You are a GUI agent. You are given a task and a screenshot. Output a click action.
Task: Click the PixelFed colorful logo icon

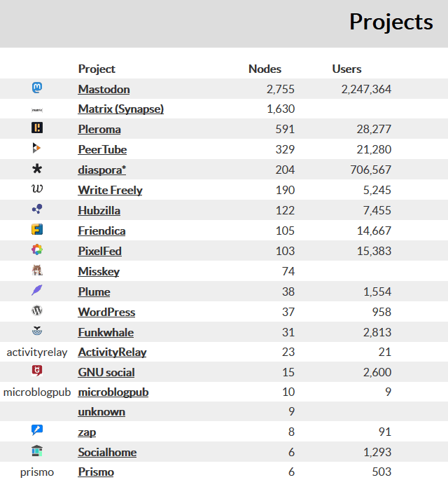pos(37,250)
